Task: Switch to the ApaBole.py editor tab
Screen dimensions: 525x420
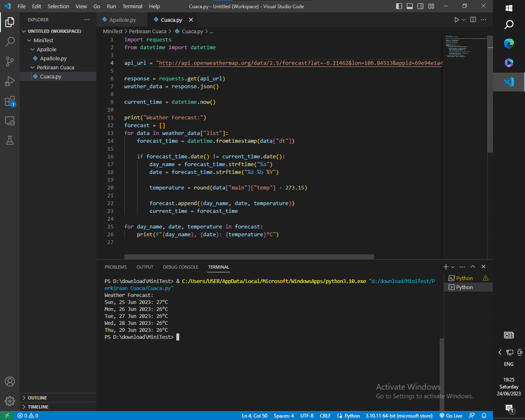Action: click(x=121, y=19)
